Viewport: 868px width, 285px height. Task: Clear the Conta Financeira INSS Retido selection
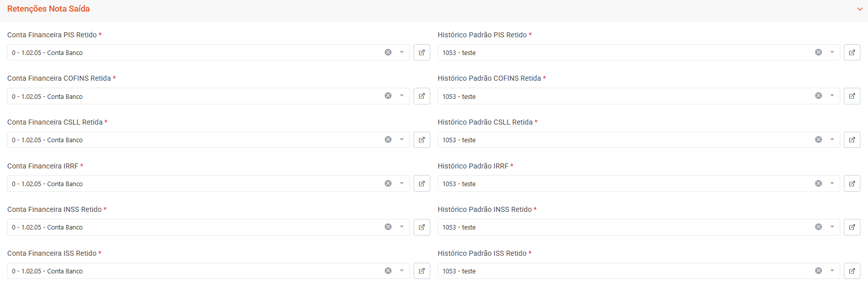click(388, 227)
